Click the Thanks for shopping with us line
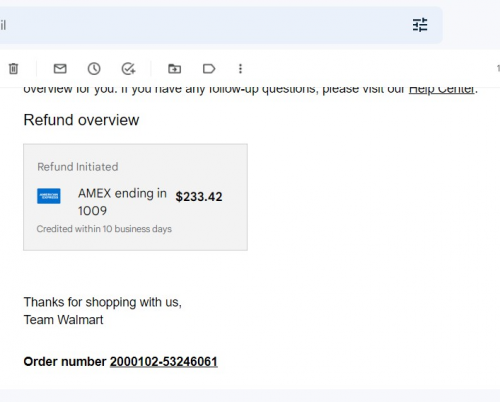500x402 pixels. coord(103,302)
